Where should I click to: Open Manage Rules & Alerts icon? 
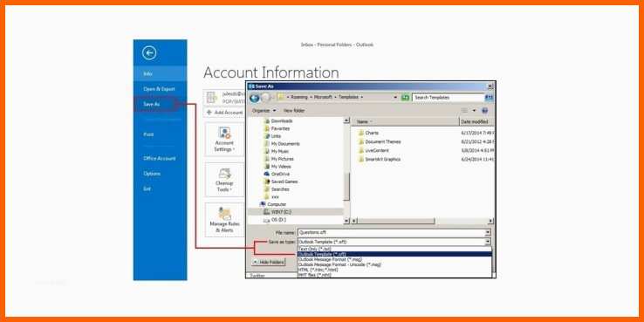point(224,220)
